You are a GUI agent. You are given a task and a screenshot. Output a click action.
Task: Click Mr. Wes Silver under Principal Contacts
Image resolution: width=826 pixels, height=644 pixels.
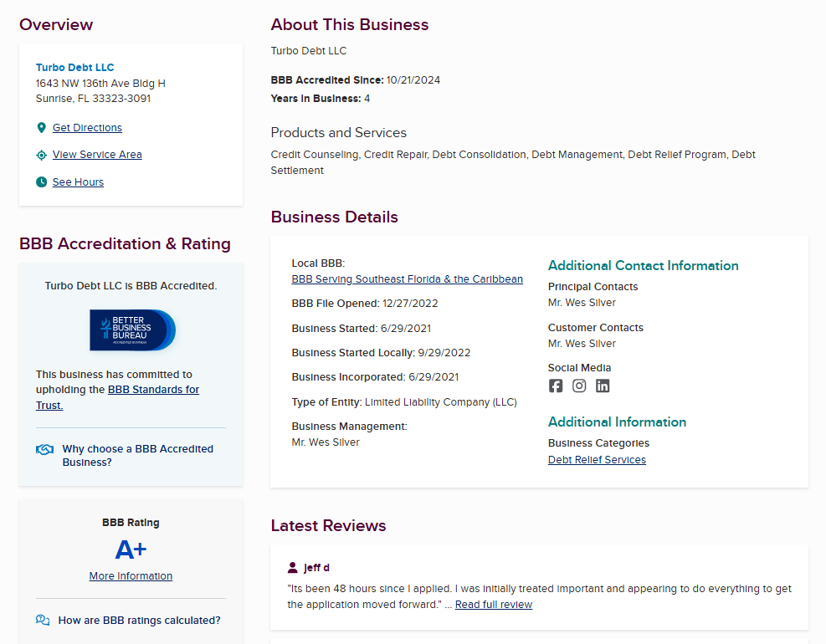582,303
